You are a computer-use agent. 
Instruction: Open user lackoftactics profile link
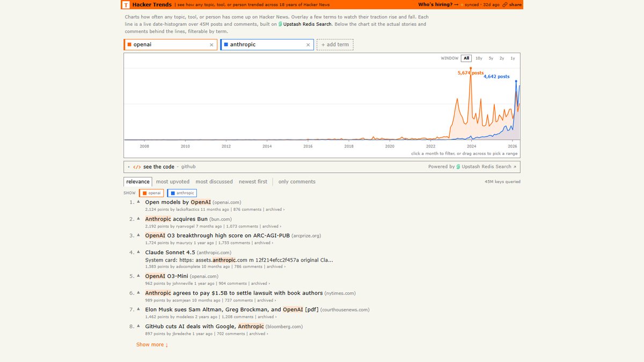187,210
